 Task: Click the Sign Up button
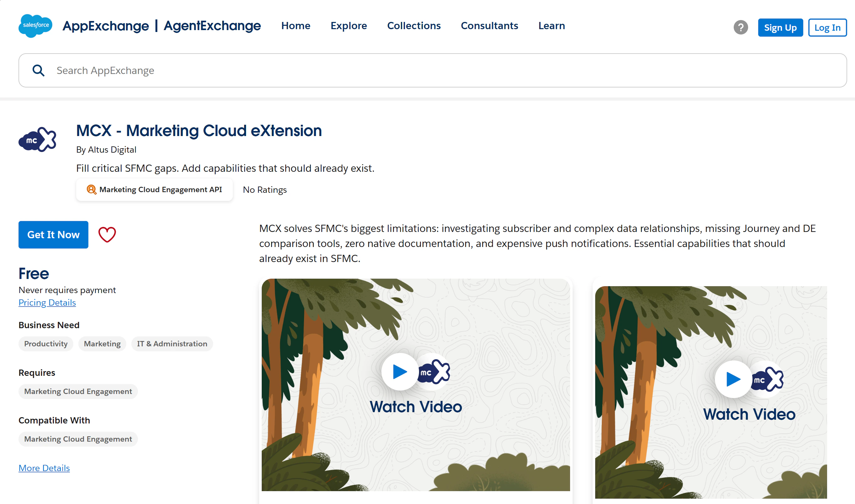(x=780, y=28)
